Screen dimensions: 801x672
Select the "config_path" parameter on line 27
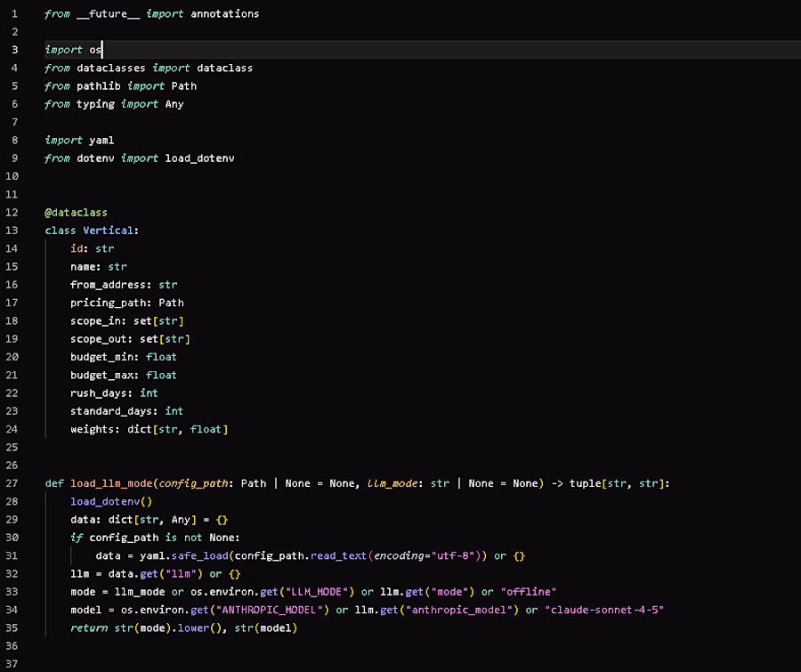pos(193,483)
